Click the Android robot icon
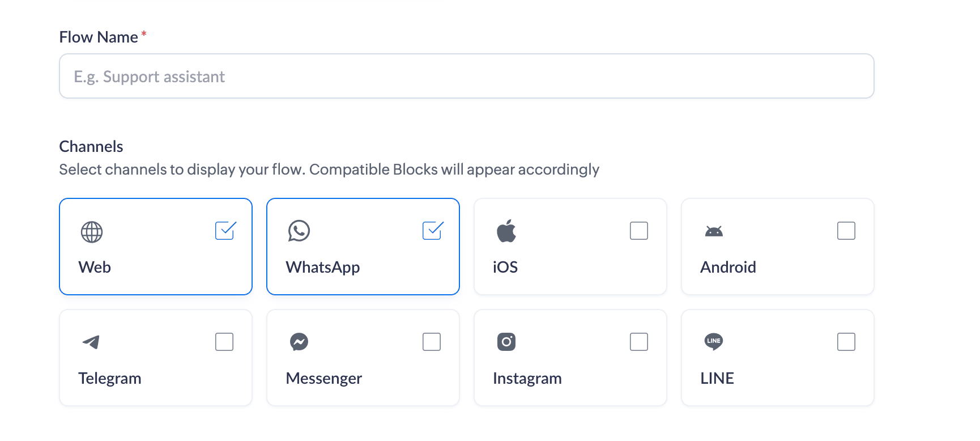 [714, 231]
